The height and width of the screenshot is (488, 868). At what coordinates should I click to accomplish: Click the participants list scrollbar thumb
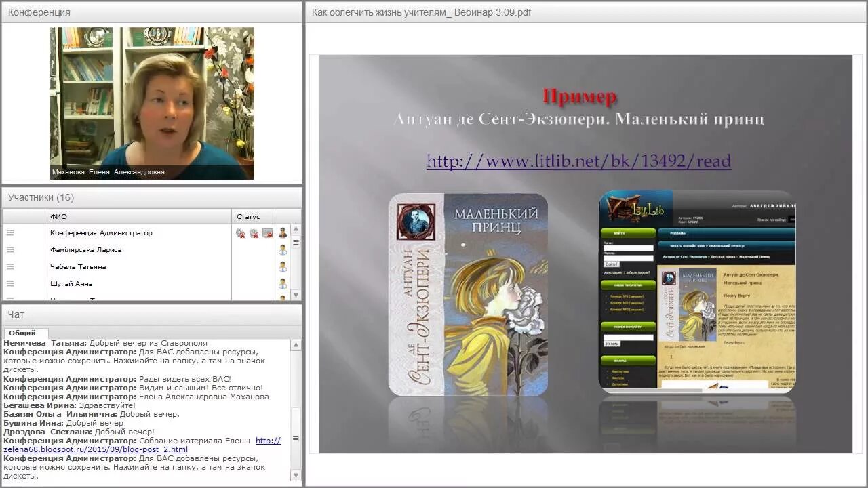[x=296, y=242]
